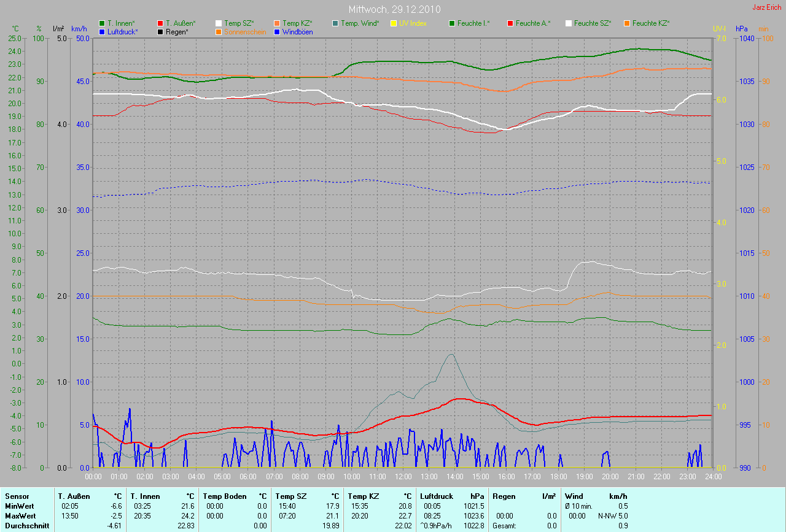Click the yellow UV Index legend swatch

pos(394,23)
